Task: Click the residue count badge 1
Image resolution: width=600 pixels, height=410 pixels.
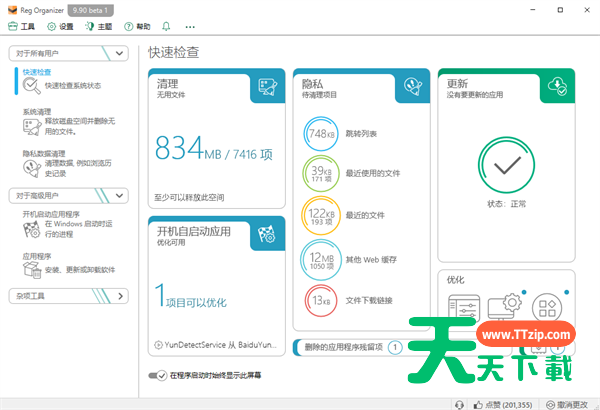Action: [395, 347]
